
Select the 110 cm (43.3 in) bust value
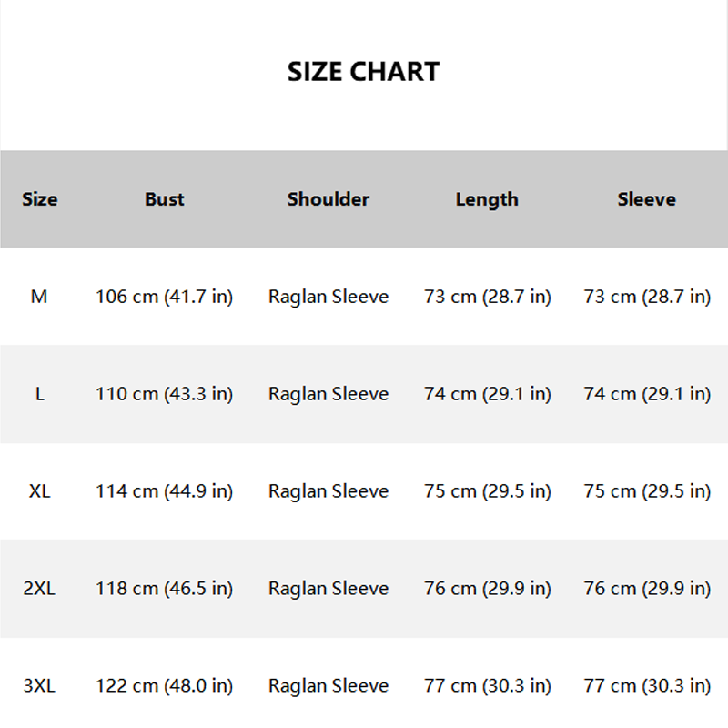pos(164,394)
